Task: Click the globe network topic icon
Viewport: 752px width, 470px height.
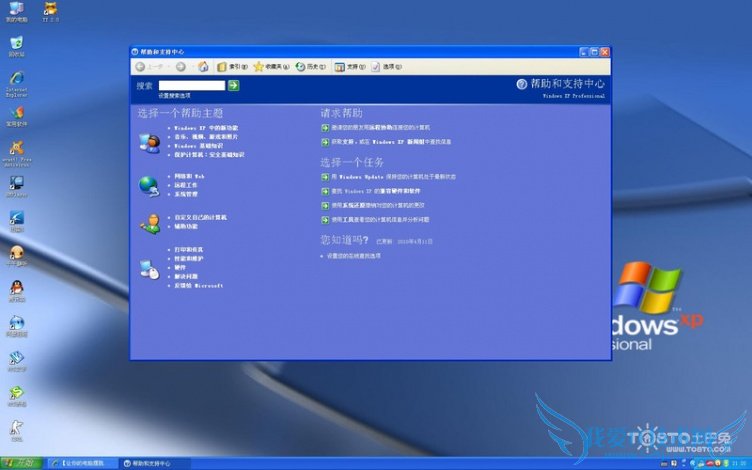Action: [x=149, y=186]
